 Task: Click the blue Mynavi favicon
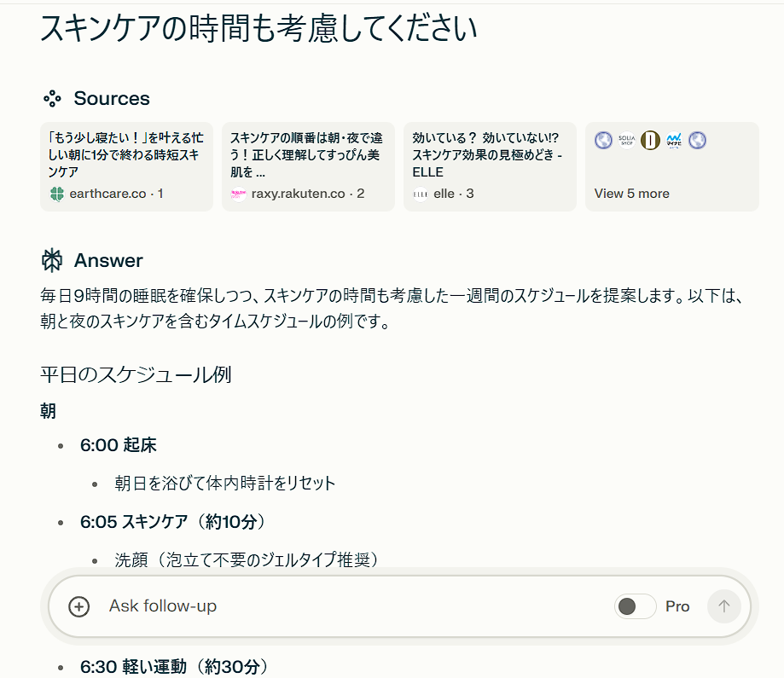tap(674, 140)
